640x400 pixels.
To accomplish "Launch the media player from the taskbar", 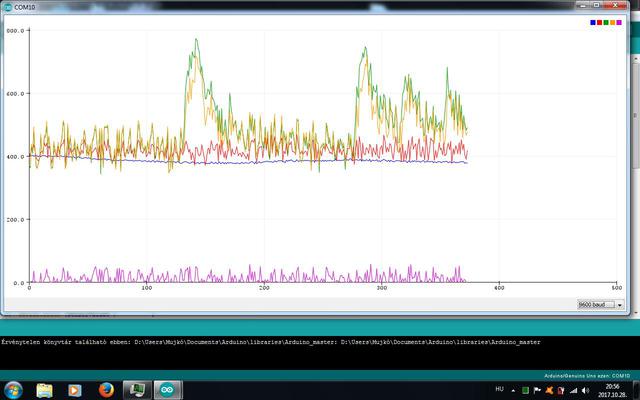I will pyautogui.click(x=74, y=389).
